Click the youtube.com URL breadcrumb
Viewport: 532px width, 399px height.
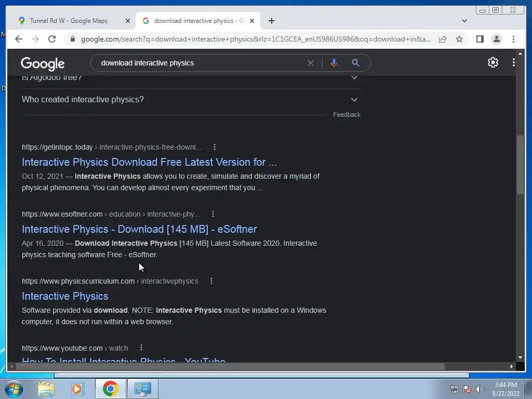point(75,348)
